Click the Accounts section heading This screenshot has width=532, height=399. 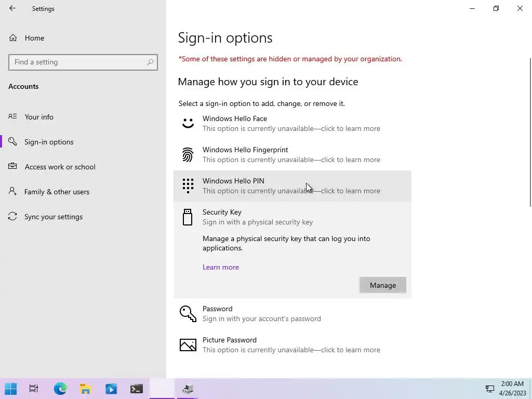(x=23, y=86)
